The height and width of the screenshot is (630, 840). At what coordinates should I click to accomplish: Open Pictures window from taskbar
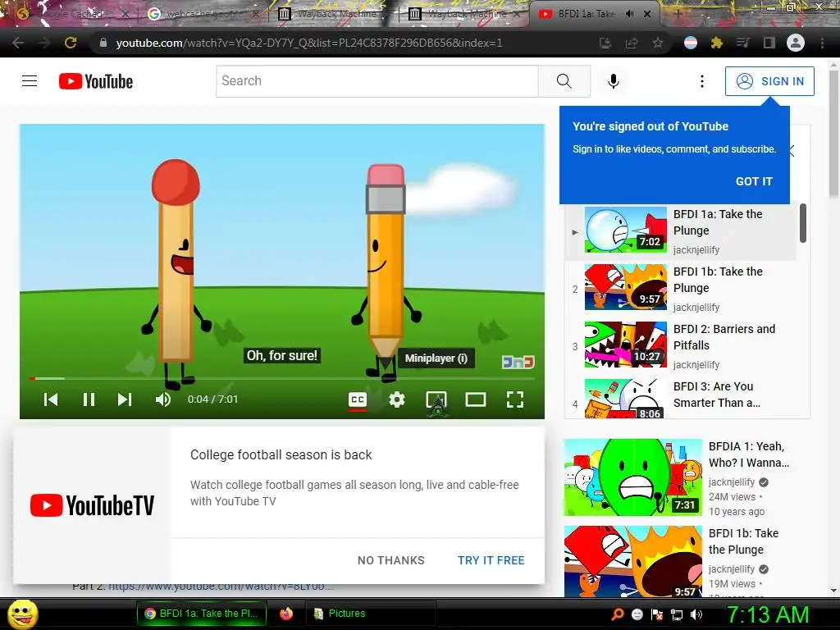point(370,614)
